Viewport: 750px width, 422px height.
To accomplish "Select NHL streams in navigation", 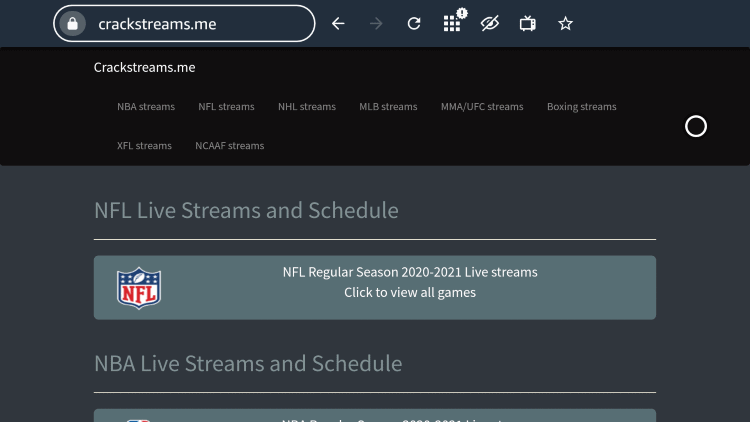I will pos(307,107).
